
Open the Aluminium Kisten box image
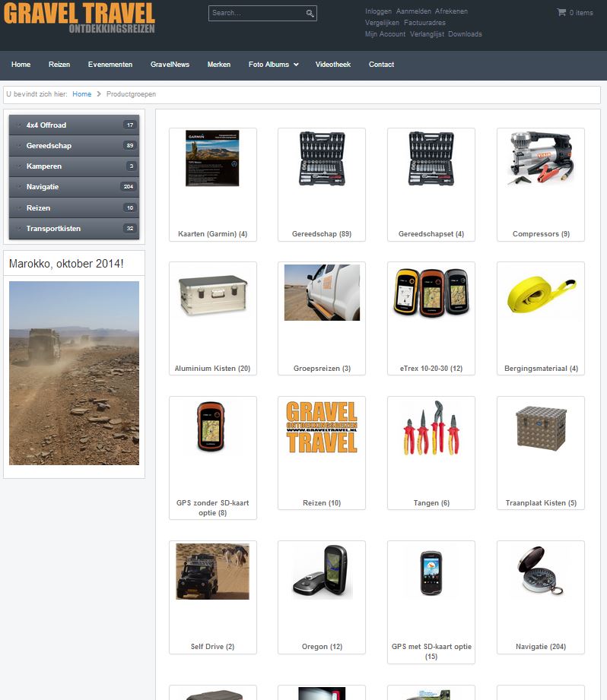[x=213, y=295]
